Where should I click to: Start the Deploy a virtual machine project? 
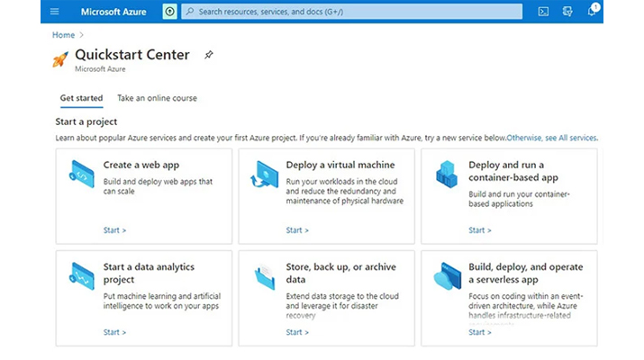297,230
